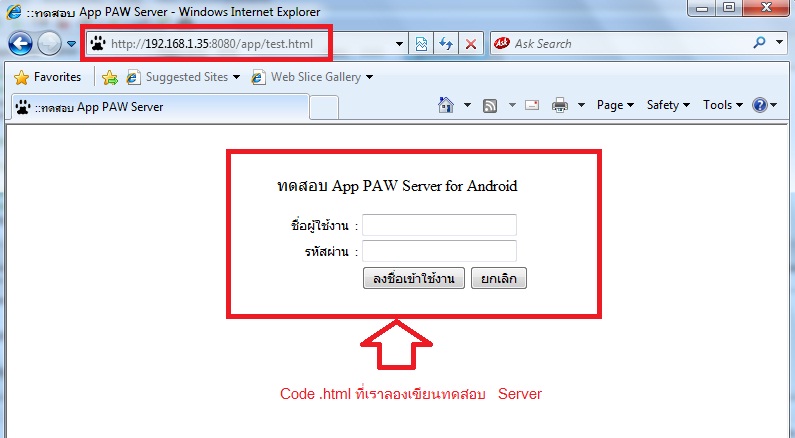795x438 pixels.
Task: Click the paw site icon in address bar
Action: pyautogui.click(x=98, y=44)
